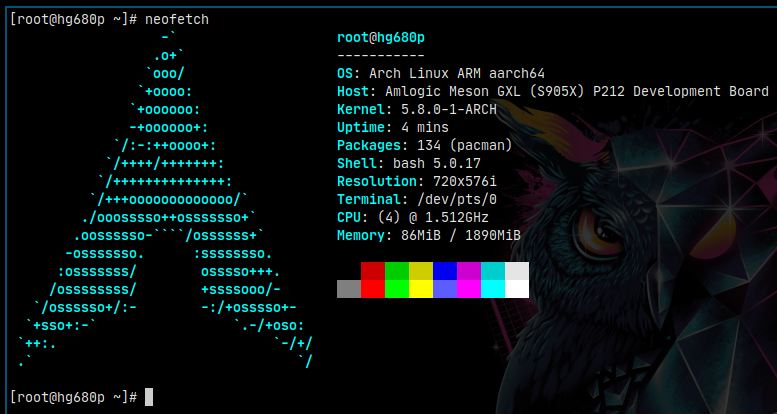Click the darker cyan color block
This screenshot has height=414, width=777.
(x=493, y=271)
